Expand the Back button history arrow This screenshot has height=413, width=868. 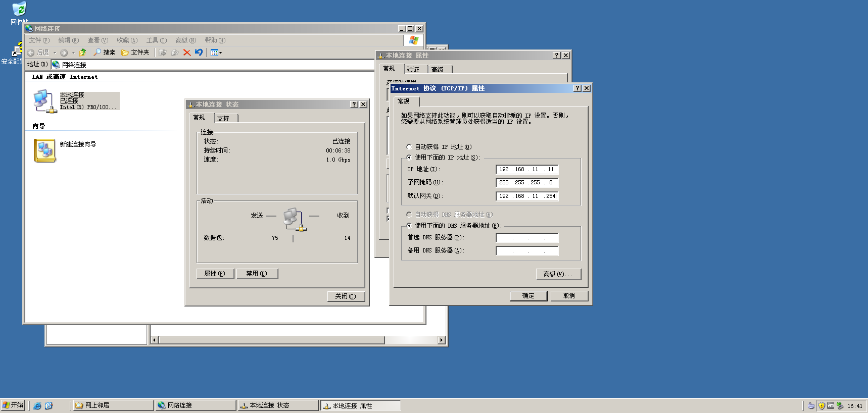click(55, 53)
